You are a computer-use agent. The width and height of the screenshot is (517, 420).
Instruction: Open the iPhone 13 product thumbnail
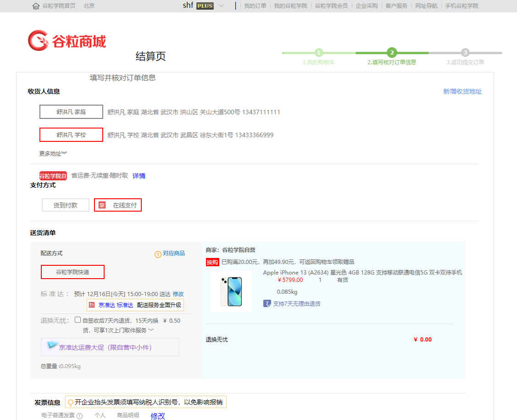point(231,291)
